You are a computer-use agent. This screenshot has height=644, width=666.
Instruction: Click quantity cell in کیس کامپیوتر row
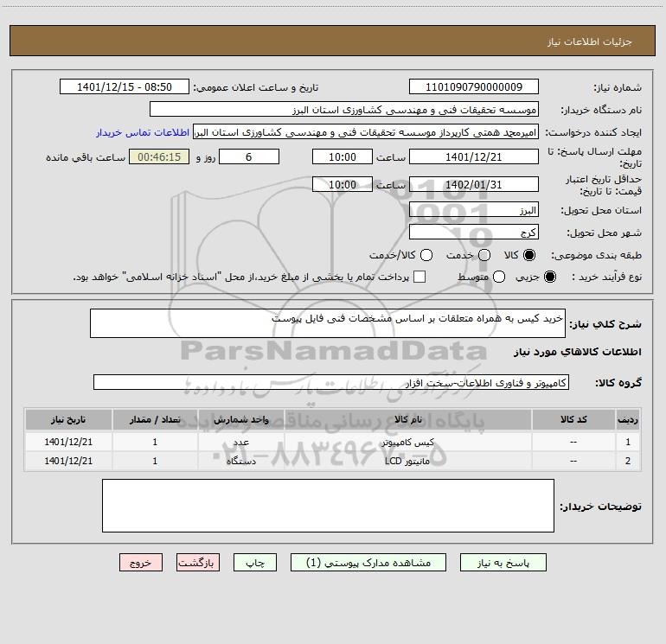pos(155,443)
